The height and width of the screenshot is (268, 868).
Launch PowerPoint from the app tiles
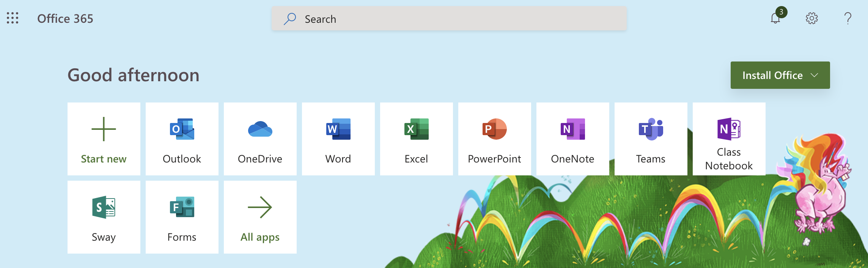tap(495, 139)
